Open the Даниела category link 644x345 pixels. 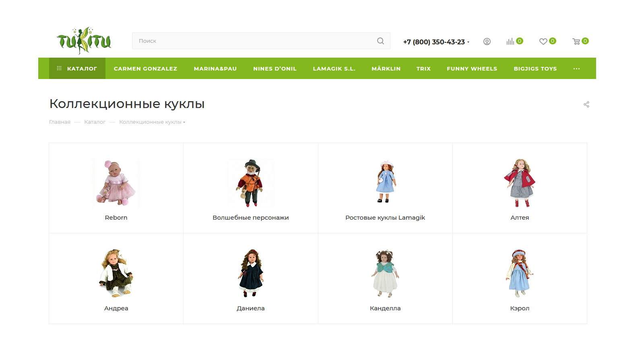251,308
